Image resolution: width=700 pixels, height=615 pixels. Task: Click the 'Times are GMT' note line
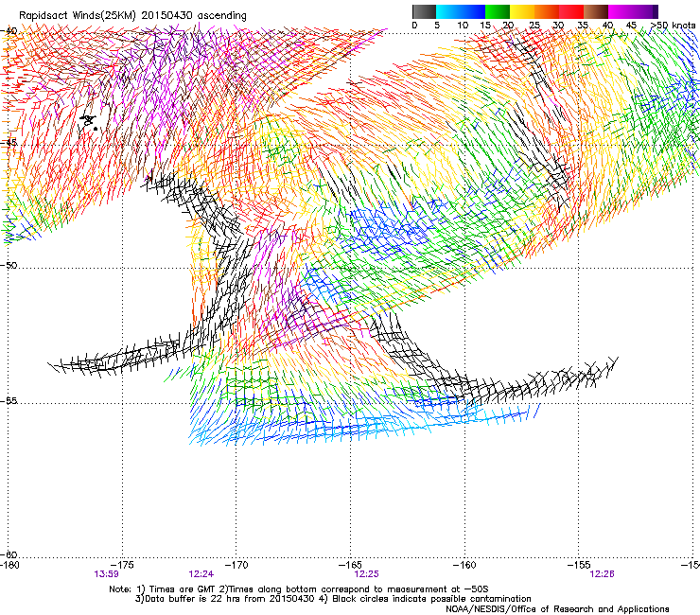299,589
